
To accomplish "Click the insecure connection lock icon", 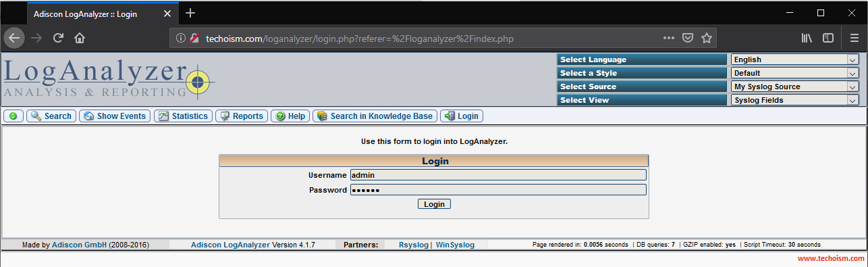I will pos(194,39).
